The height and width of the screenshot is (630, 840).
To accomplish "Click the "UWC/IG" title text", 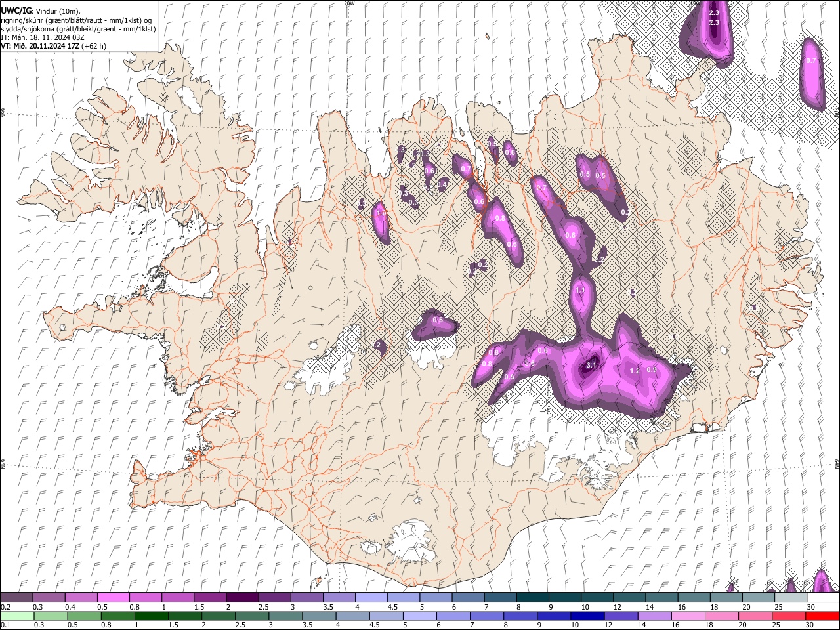I will pyautogui.click(x=16, y=11).
